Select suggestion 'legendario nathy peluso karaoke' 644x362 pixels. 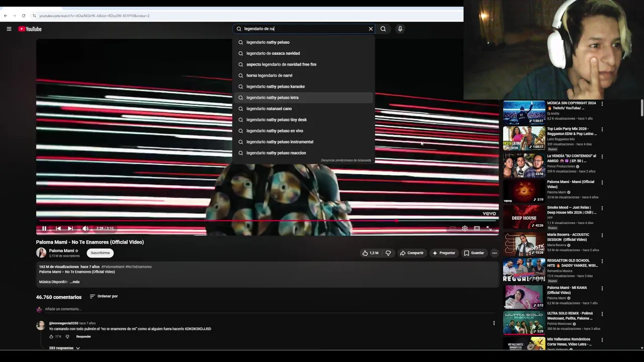tap(303, 86)
